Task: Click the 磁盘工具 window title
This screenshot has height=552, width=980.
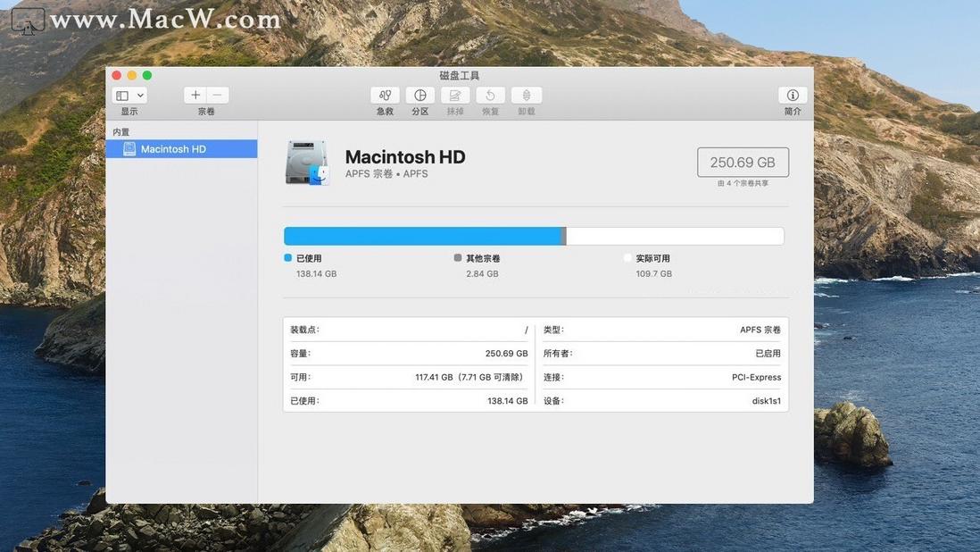Action: click(460, 76)
